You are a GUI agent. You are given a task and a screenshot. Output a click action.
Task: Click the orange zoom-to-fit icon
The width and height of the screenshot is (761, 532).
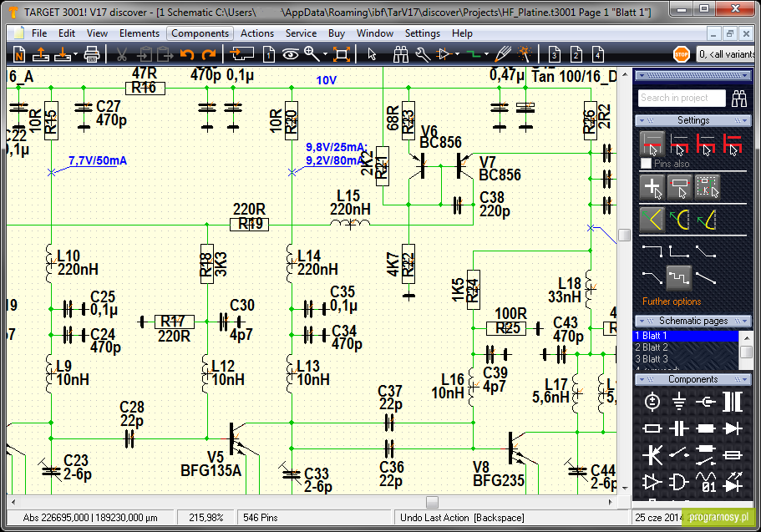342,54
